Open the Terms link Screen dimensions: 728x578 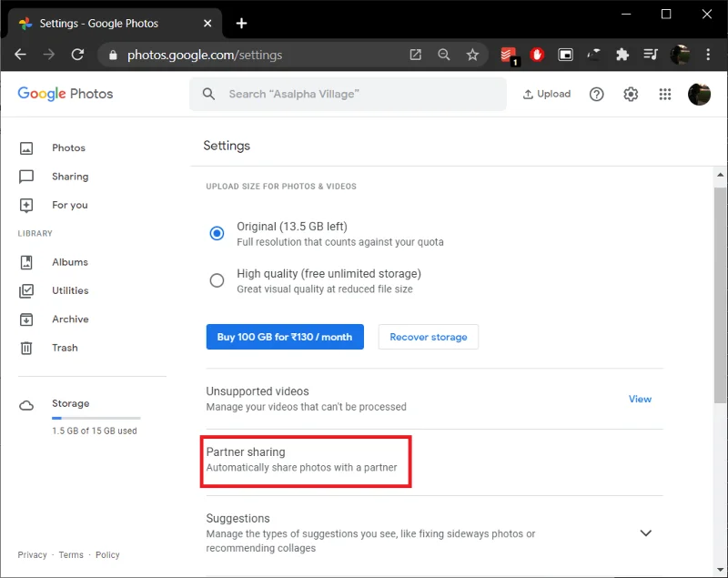pos(71,554)
